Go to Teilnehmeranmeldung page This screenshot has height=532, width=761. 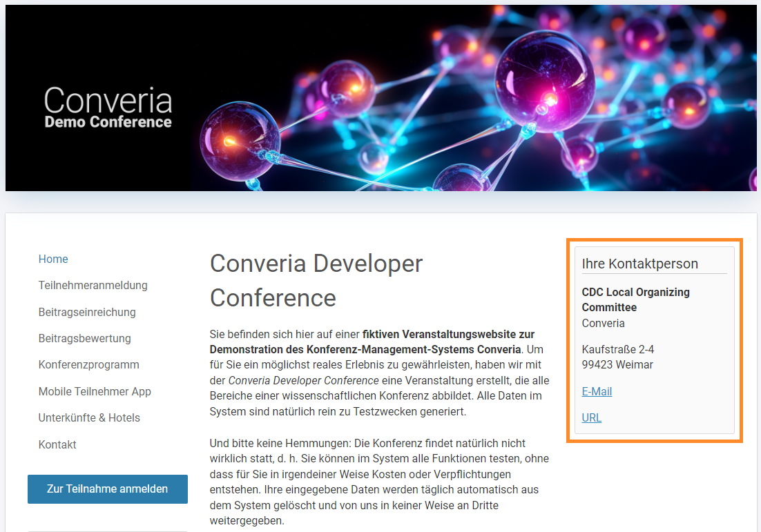(93, 285)
